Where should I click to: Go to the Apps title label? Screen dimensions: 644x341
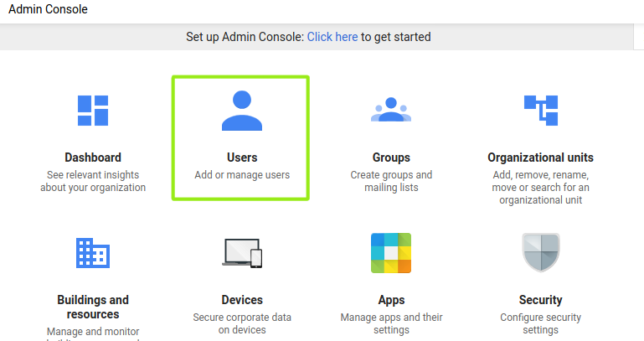391,300
